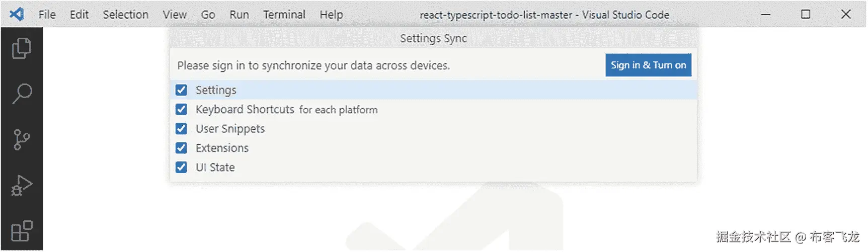868x252 pixels.
Task: Uncheck the Settings checkbox
Action: [181, 90]
